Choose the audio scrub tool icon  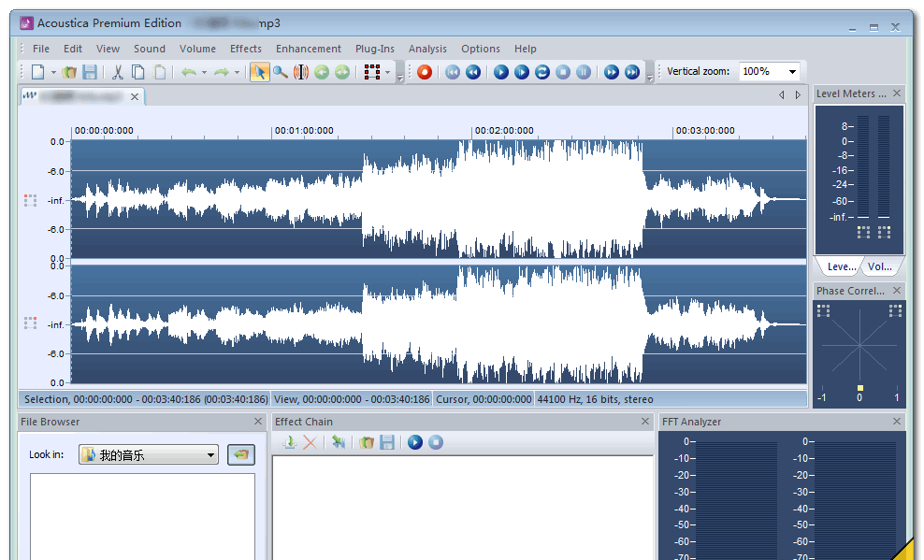[x=301, y=72]
